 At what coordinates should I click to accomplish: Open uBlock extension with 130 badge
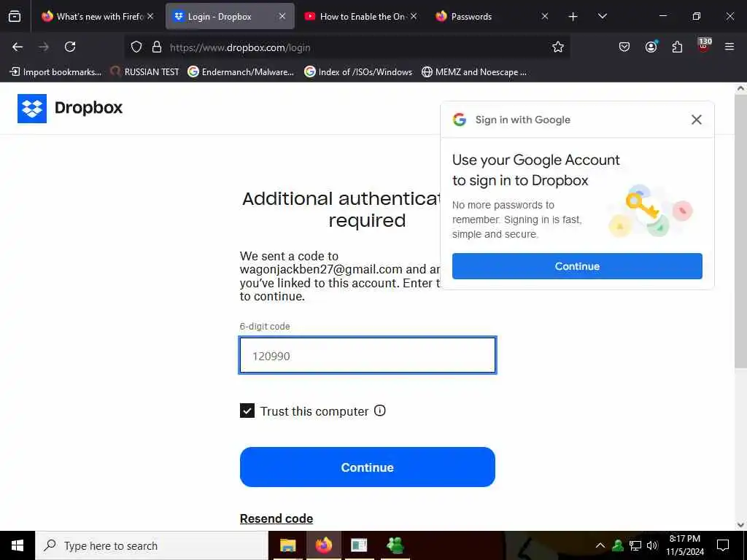coord(704,46)
